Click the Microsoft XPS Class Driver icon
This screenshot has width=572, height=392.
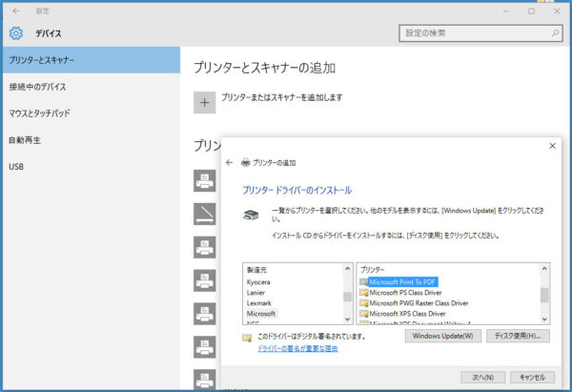(x=364, y=314)
